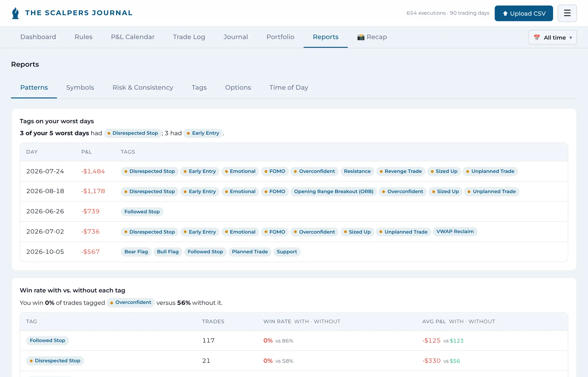Click Followed Stop tag in win rate table
Viewport: 588px width, 377px height.
coord(47,341)
